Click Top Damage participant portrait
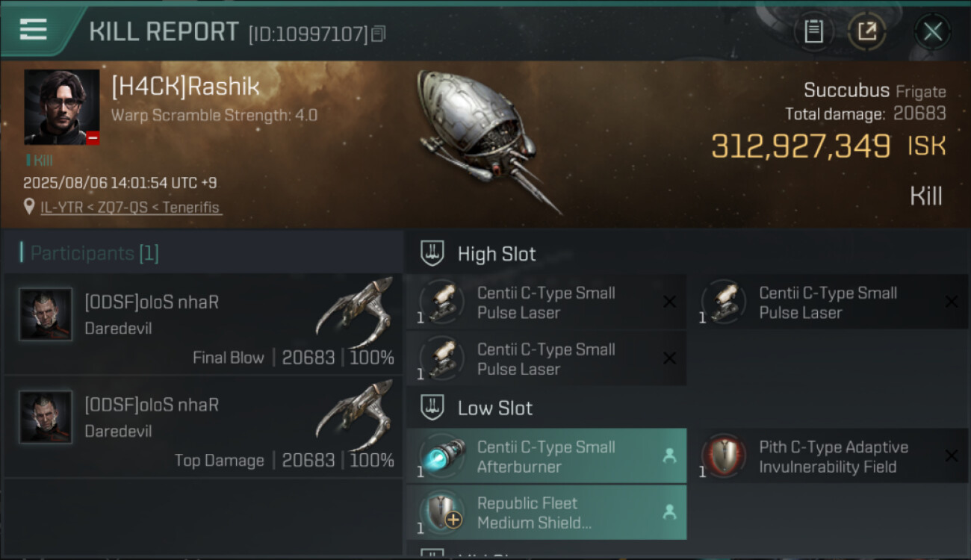The height and width of the screenshot is (560, 971). pyautogui.click(x=46, y=417)
